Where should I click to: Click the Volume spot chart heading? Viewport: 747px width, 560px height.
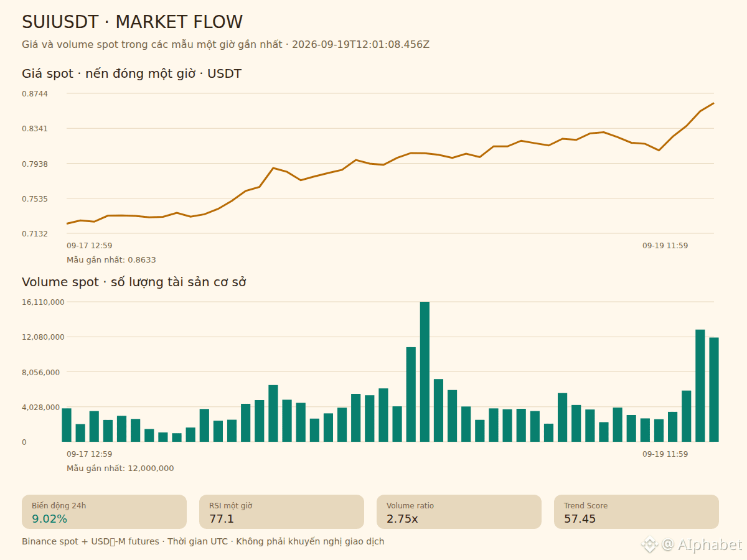(x=134, y=282)
